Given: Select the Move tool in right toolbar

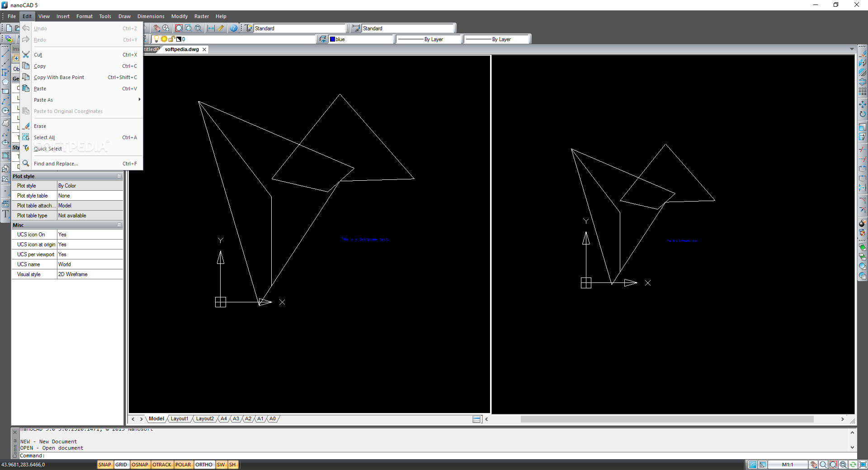Looking at the screenshot, I should point(863,104).
